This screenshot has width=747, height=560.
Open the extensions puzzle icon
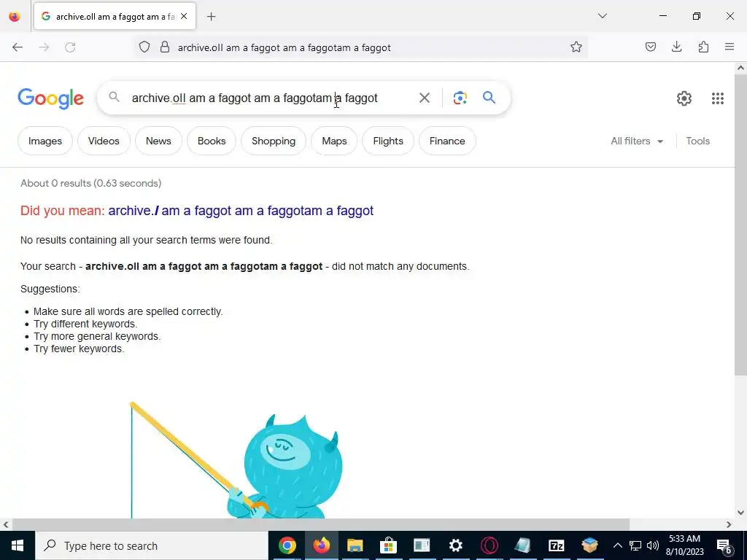click(703, 47)
